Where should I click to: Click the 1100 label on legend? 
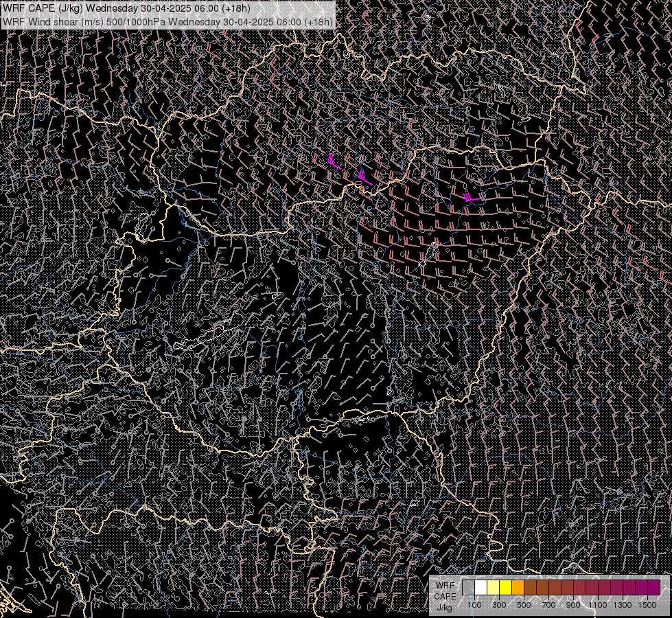[598, 605]
